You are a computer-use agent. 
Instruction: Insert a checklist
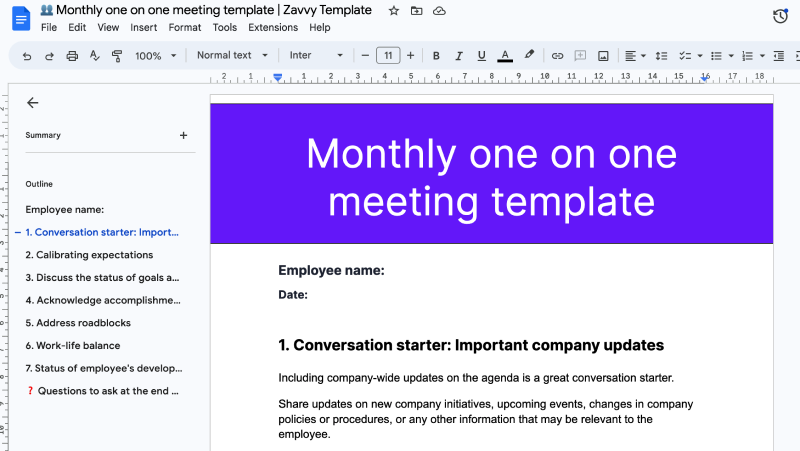pos(685,56)
